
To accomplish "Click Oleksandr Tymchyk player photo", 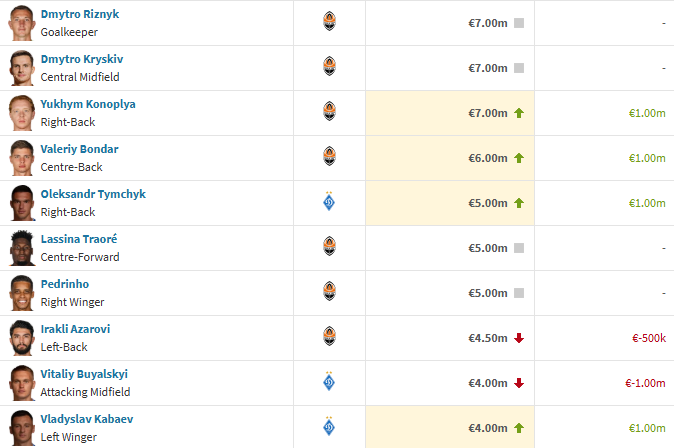I will pyautogui.click(x=21, y=203).
